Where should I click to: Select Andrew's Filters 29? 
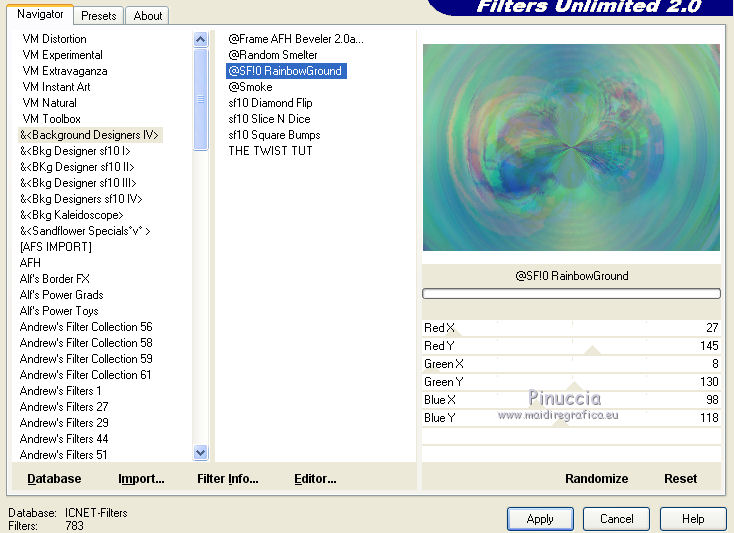tap(64, 423)
